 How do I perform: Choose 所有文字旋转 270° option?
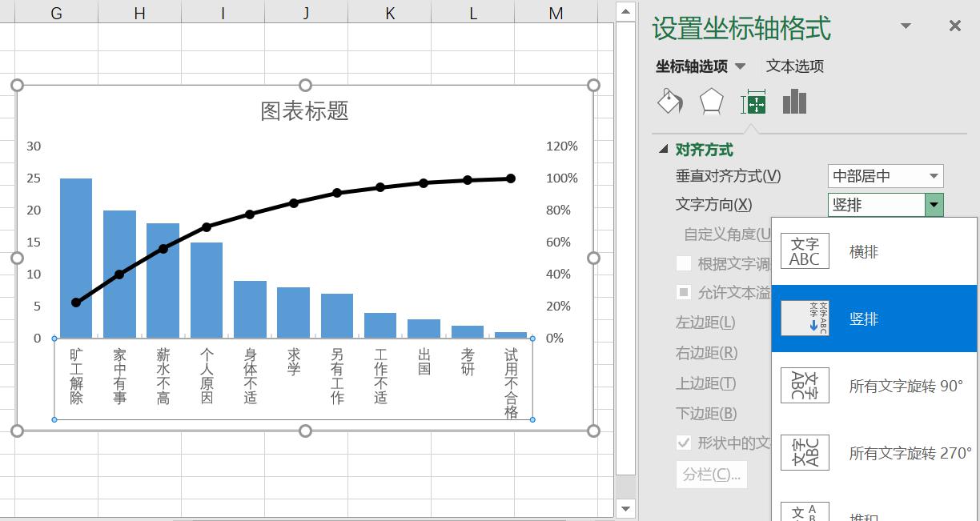point(874,453)
